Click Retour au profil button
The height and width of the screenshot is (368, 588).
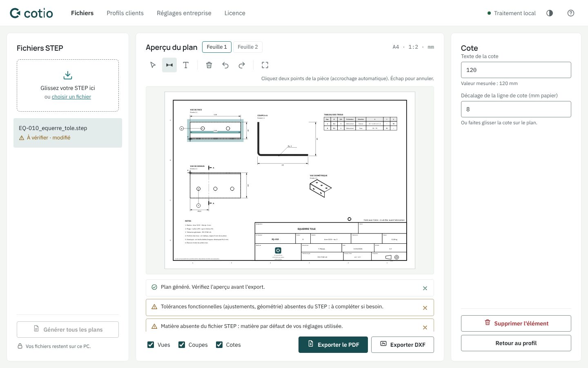(516, 343)
